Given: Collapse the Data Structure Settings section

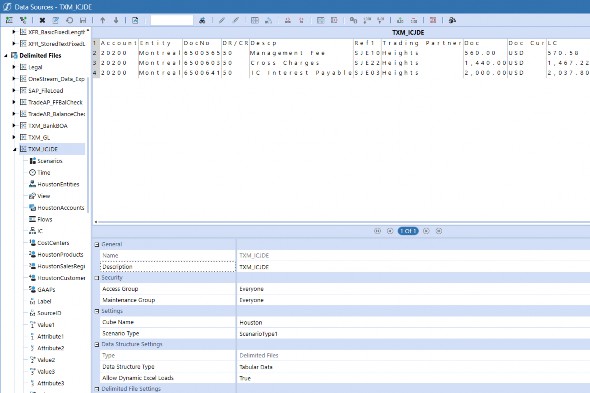Looking at the screenshot, I should pos(97,344).
